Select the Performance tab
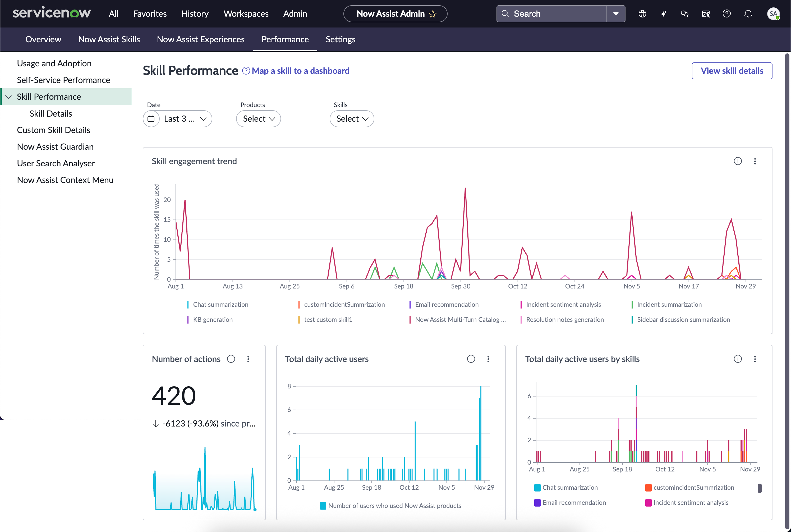Viewport: 791px width, 532px height. click(285, 39)
